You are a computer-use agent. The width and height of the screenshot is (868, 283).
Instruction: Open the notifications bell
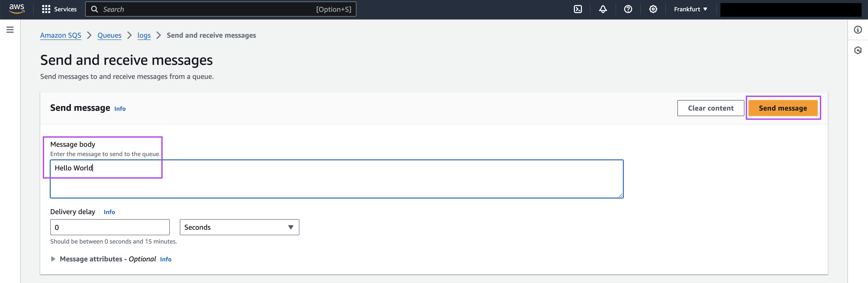click(x=603, y=9)
